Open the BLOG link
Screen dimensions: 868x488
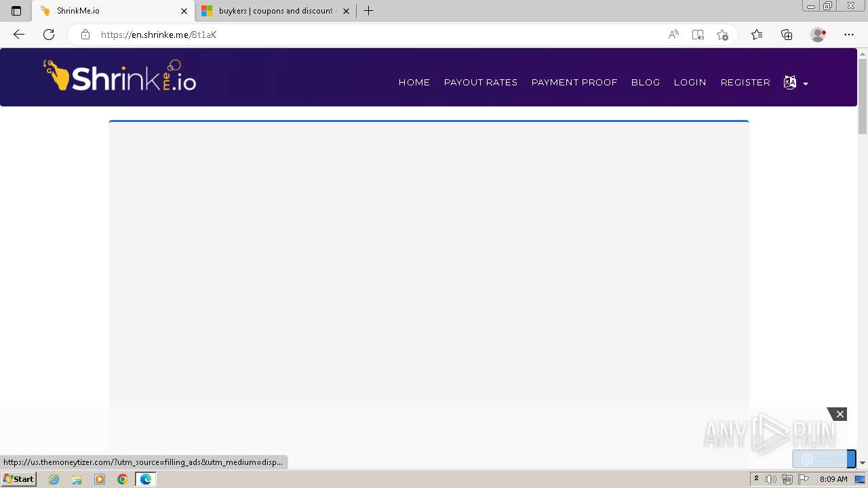[646, 82]
